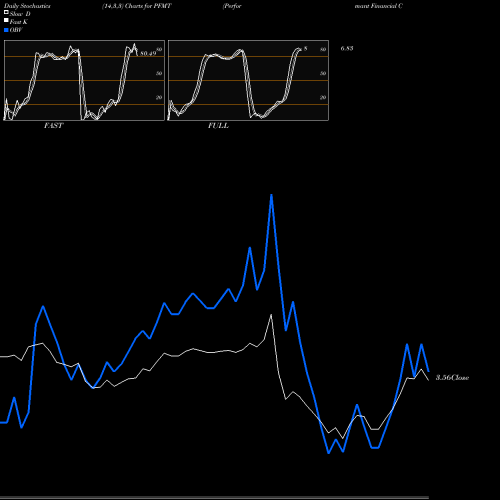Open the FAST stochastics chart panel
The image size is (500, 500).
point(84,80)
